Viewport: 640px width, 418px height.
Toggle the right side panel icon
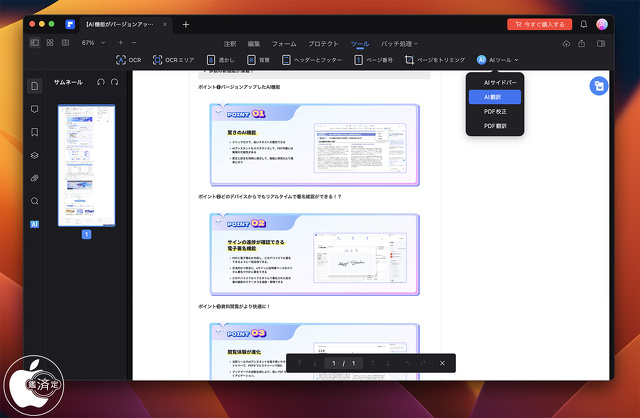click(x=601, y=43)
